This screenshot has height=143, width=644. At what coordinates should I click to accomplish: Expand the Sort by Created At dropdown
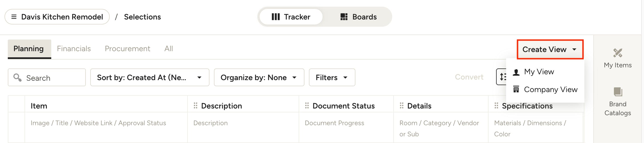pos(150,77)
